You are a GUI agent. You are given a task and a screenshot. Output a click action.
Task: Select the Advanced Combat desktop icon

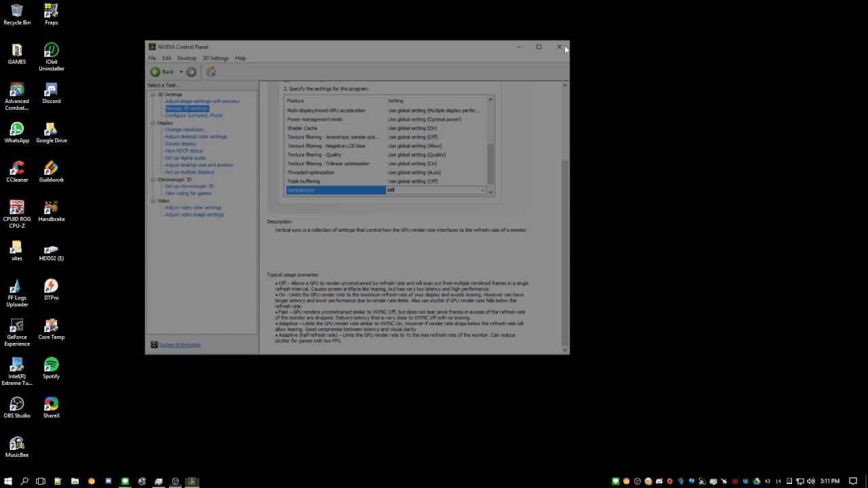[17, 96]
